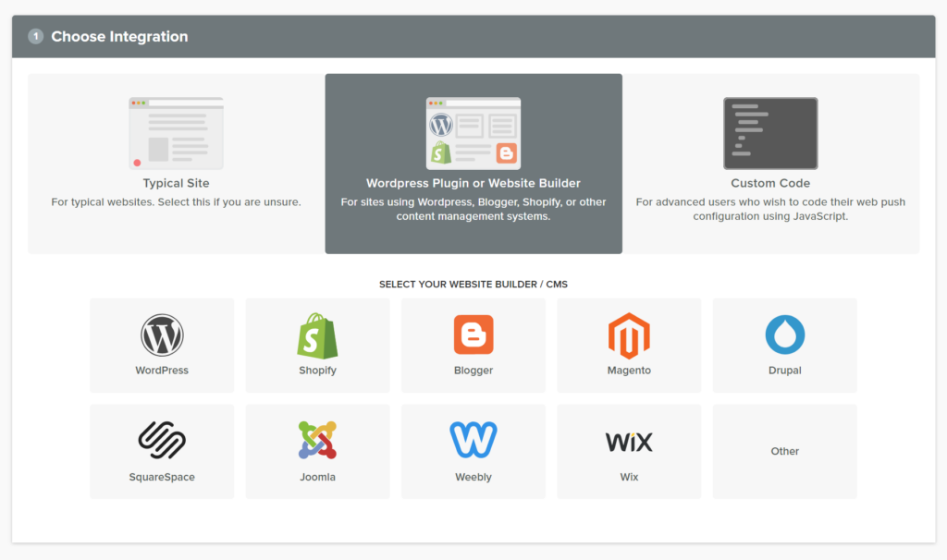Click the Custom Code terminal illustration
The width and height of the screenshot is (947, 560).
tap(770, 133)
